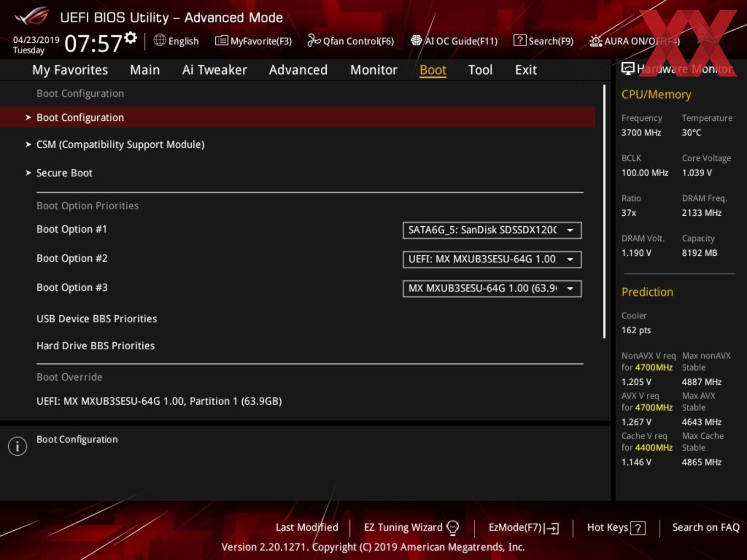Click the Prediction heading
Screen dimensions: 747x560
coord(647,292)
